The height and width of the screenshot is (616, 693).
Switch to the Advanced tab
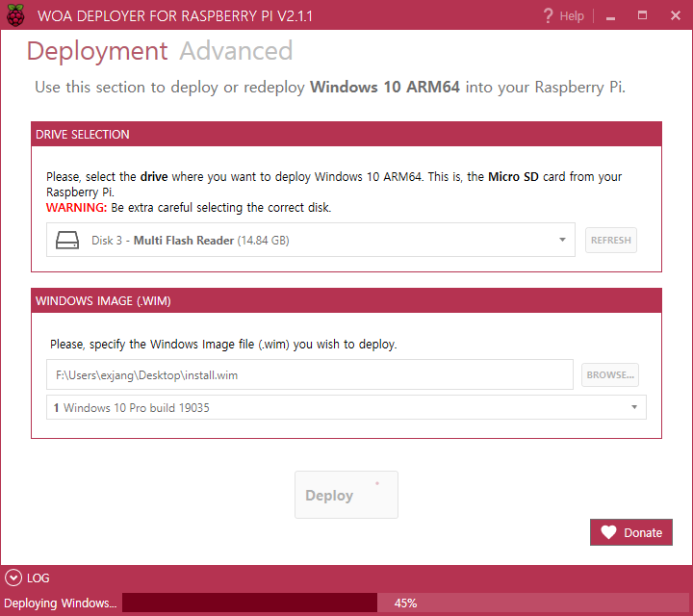[x=236, y=50]
